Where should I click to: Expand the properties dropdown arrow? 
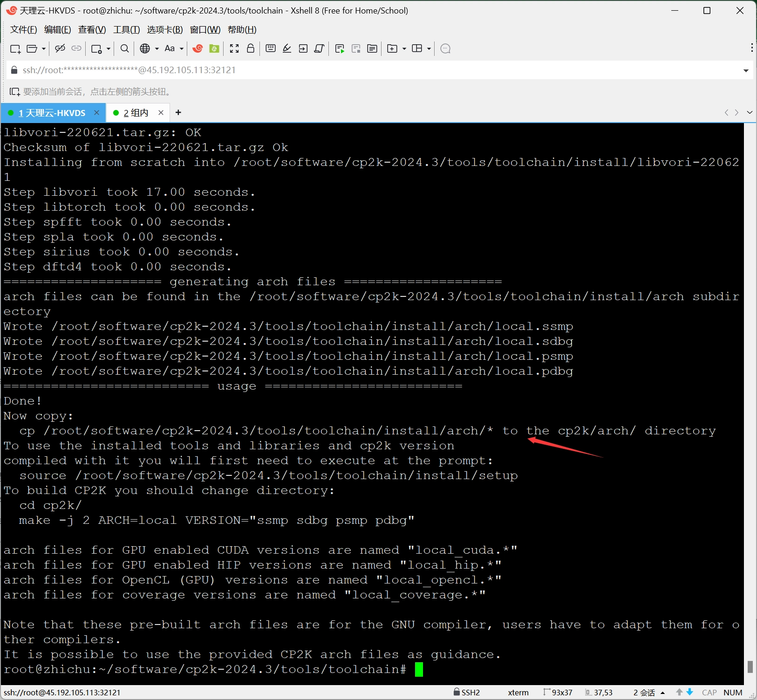pos(109,48)
